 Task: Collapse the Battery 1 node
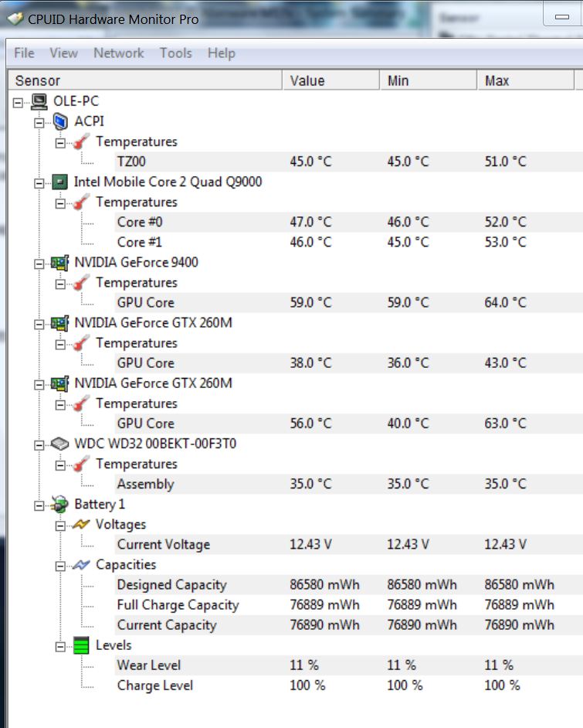tap(39, 505)
